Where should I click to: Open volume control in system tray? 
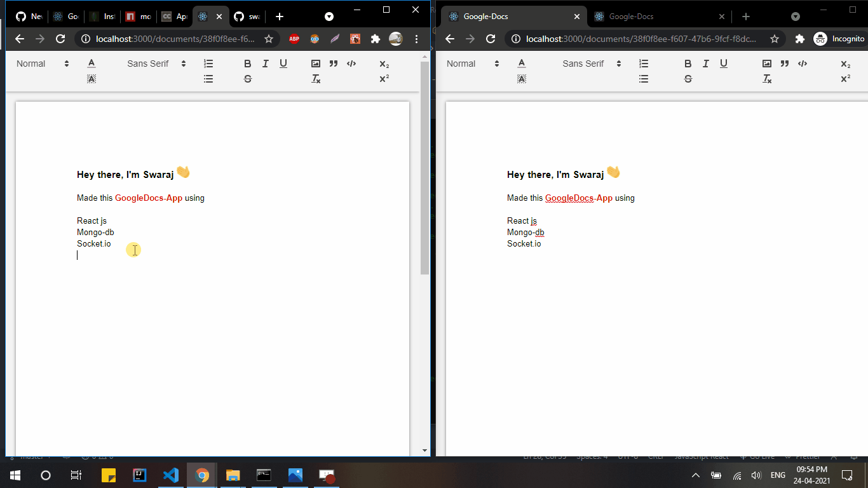(756, 475)
